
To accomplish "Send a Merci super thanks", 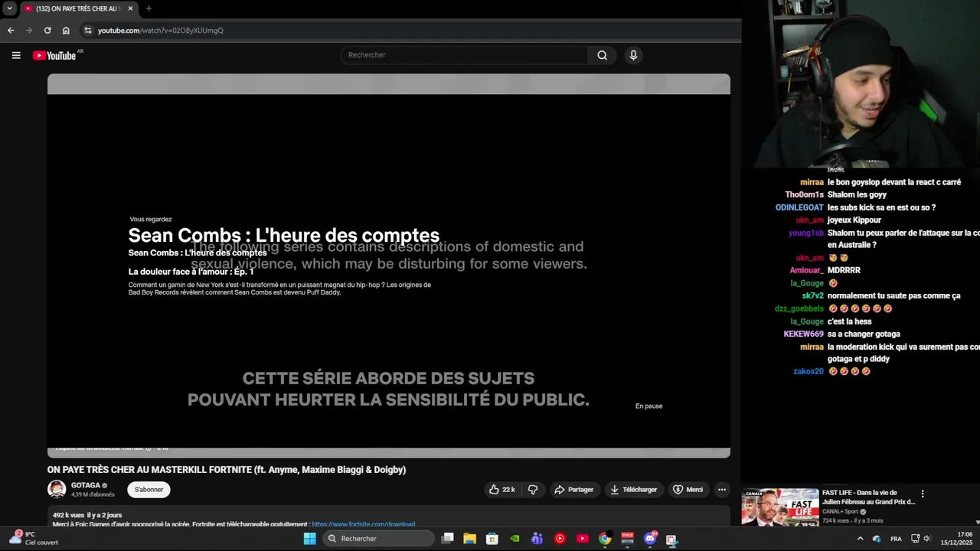I will tap(688, 490).
